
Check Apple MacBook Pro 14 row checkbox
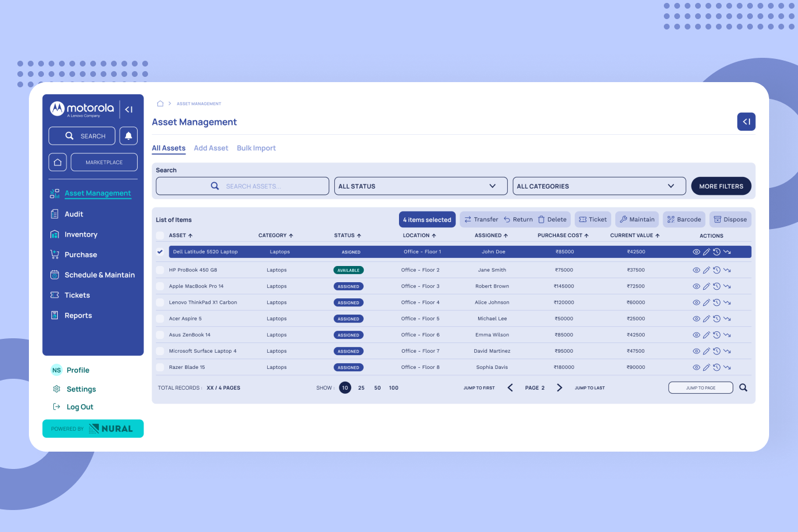160,286
